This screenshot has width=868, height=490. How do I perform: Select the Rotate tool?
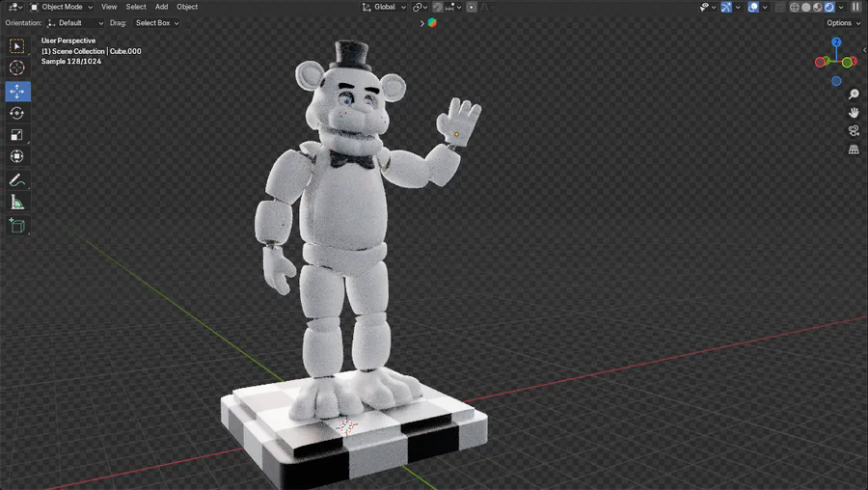[x=17, y=113]
